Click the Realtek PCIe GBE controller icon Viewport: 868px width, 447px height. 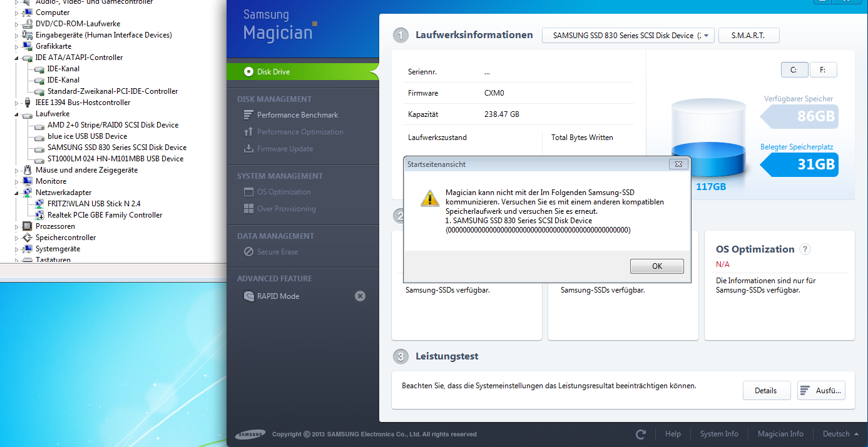tap(39, 215)
